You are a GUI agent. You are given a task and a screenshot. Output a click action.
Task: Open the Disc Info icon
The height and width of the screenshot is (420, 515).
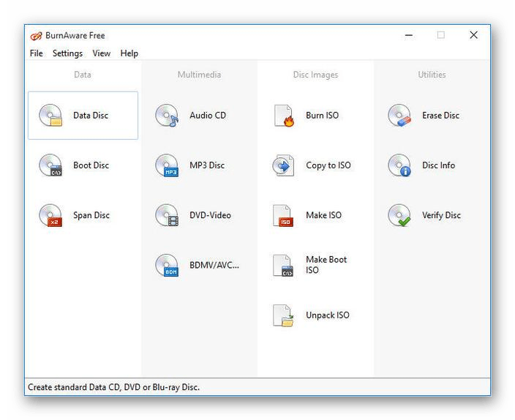pos(399,165)
